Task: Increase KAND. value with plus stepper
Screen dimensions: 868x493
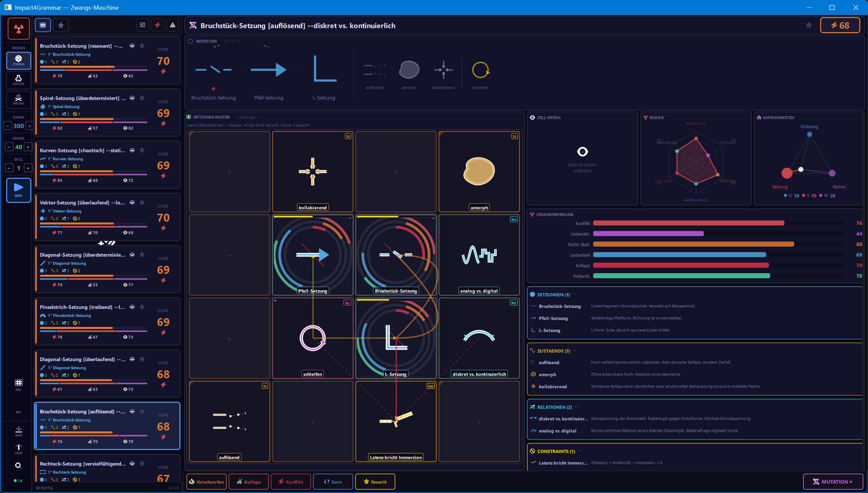Action: point(29,126)
